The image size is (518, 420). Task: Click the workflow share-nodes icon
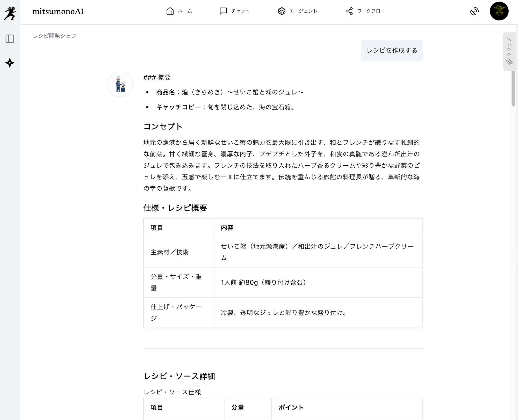pos(349,11)
